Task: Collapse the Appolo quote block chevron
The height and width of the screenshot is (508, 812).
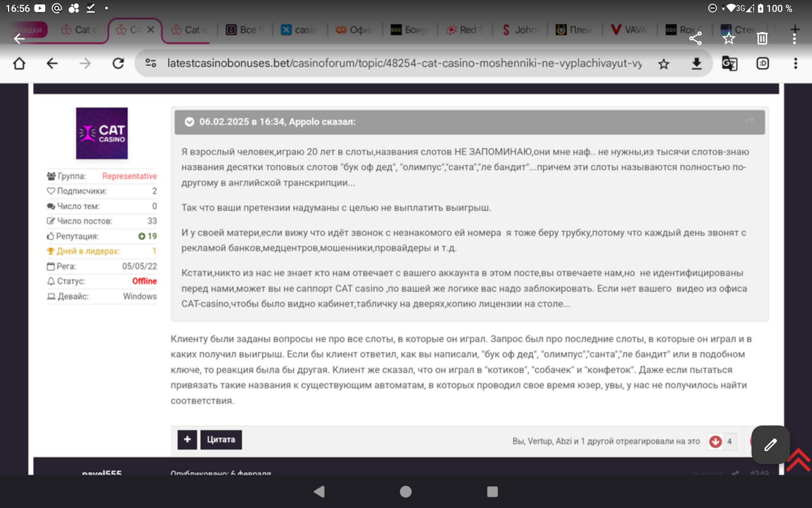Action: click(x=189, y=122)
